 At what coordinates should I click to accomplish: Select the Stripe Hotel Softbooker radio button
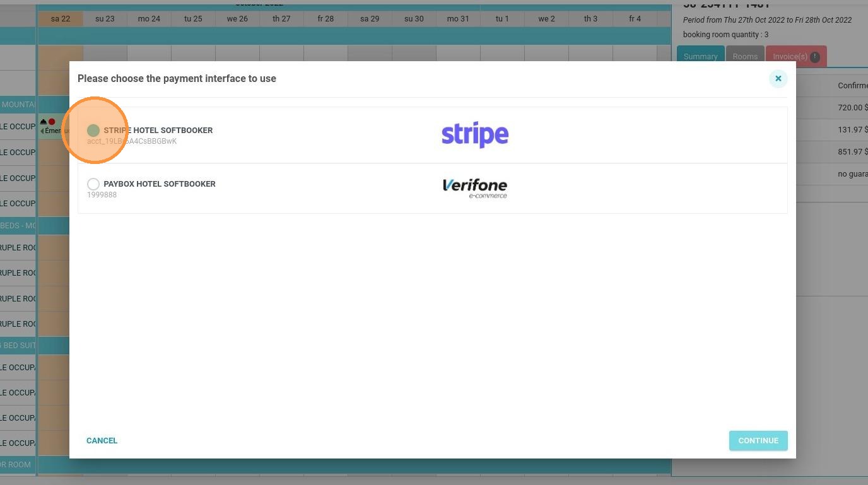tap(93, 131)
